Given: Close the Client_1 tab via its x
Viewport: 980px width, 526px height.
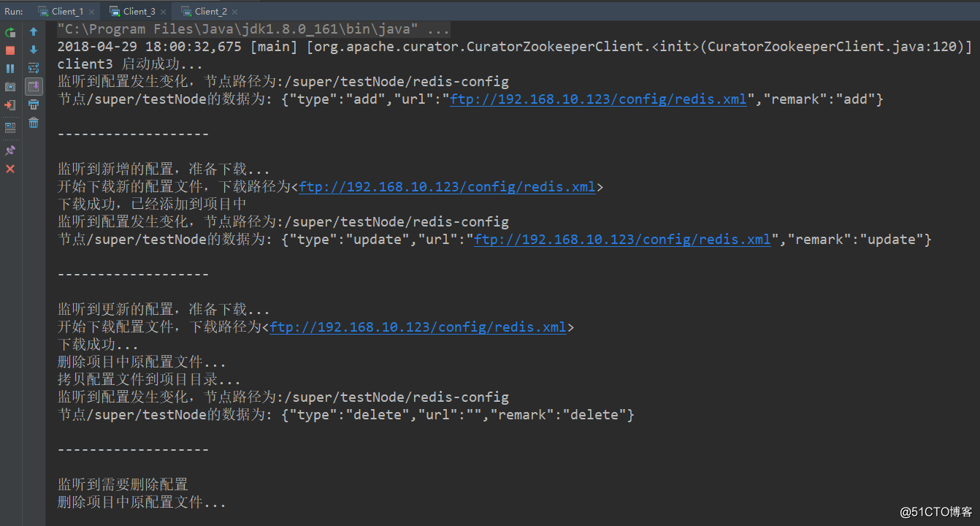Looking at the screenshot, I should 91,12.
